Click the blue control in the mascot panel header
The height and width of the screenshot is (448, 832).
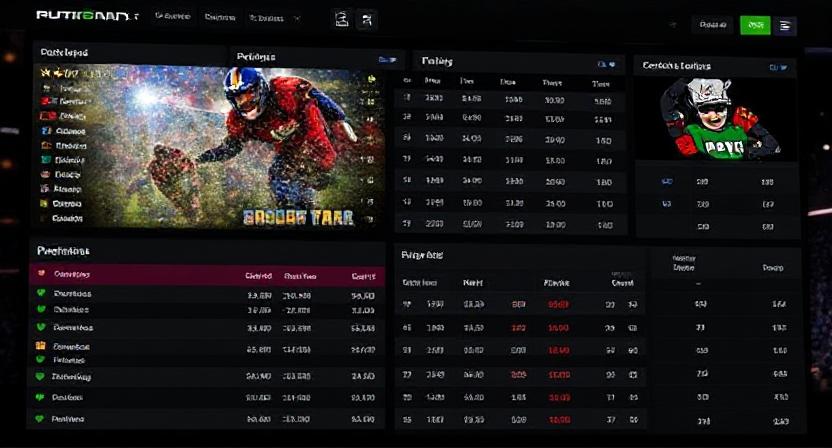(779, 67)
